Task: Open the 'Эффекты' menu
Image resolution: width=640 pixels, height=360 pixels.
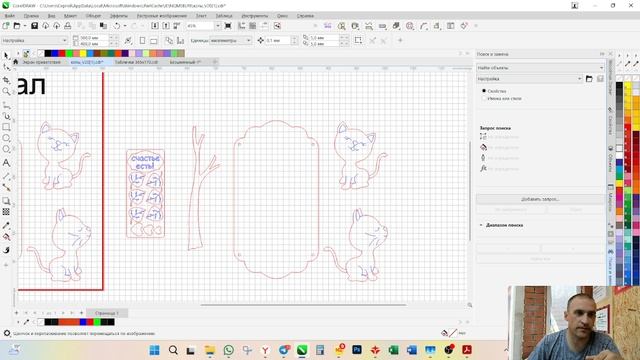Action: coord(119,16)
